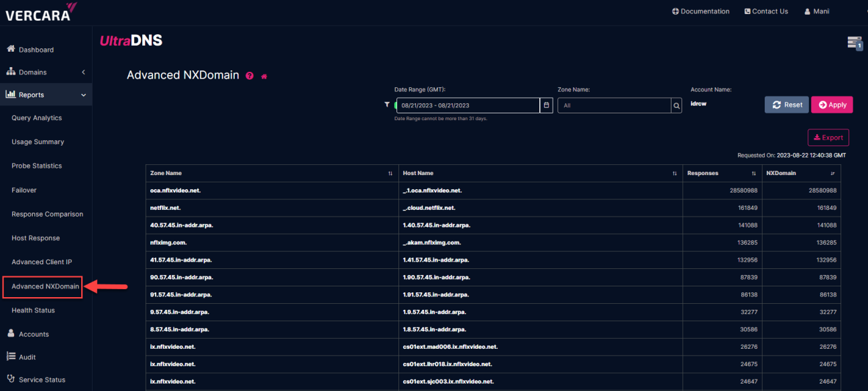This screenshot has height=391, width=868.
Task: Click zone name 91.57.45.in-addr.arpa.
Action: pyautogui.click(x=181, y=295)
